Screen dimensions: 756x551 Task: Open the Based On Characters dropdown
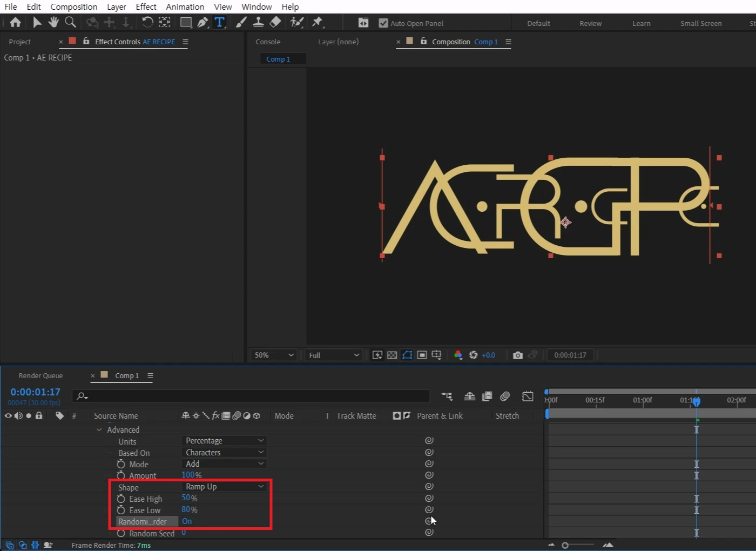[x=224, y=452]
